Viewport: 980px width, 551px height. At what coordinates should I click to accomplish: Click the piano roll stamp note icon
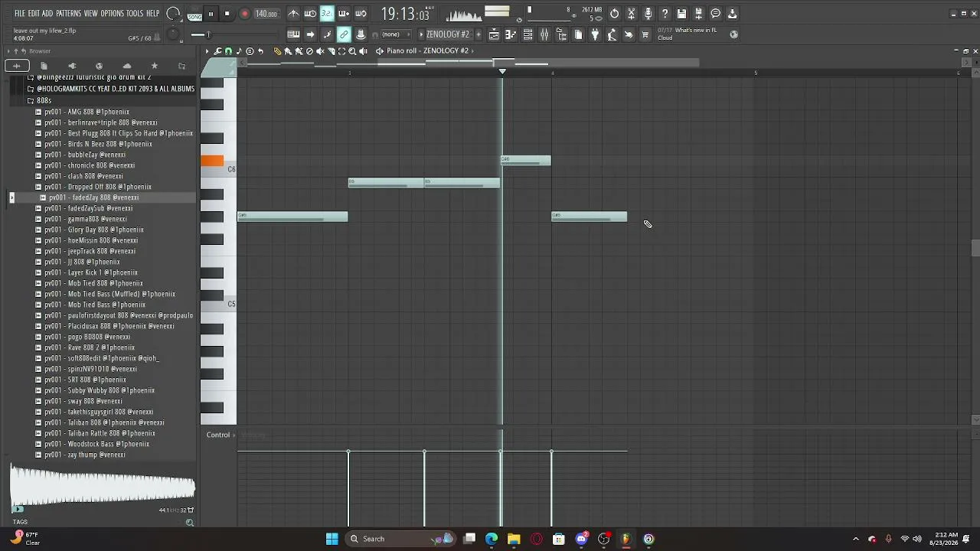point(239,51)
